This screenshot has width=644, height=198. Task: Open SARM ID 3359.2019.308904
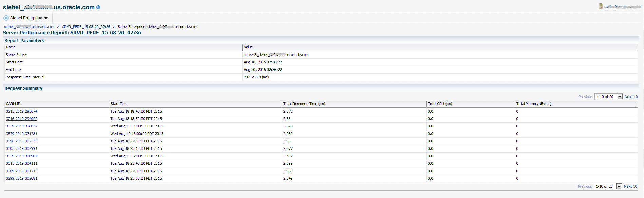click(x=22, y=156)
